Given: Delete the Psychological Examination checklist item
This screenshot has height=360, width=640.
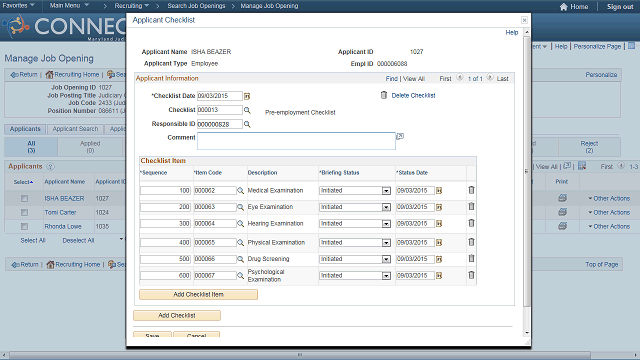Looking at the screenshot, I should [471, 275].
